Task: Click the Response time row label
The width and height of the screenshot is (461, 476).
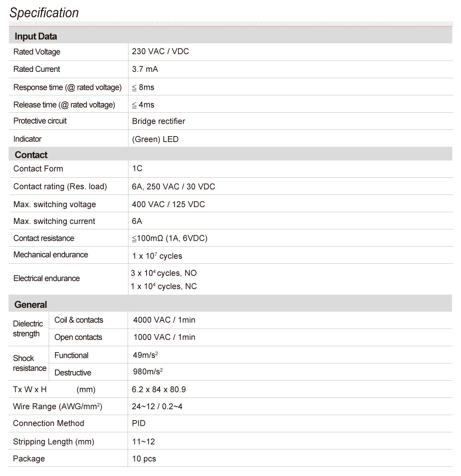Action: [x=67, y=87]
